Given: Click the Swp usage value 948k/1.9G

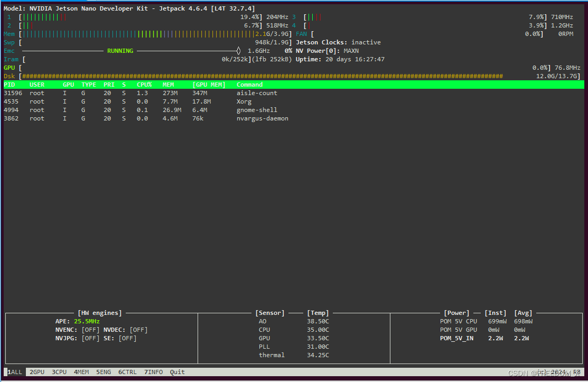Looking at the screenshot, I should [273, 42].
